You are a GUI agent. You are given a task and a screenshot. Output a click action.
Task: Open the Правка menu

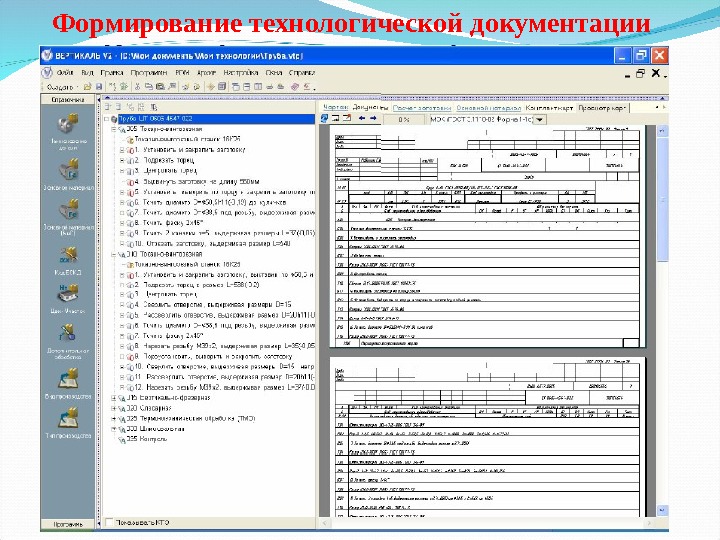click(112, 73)
